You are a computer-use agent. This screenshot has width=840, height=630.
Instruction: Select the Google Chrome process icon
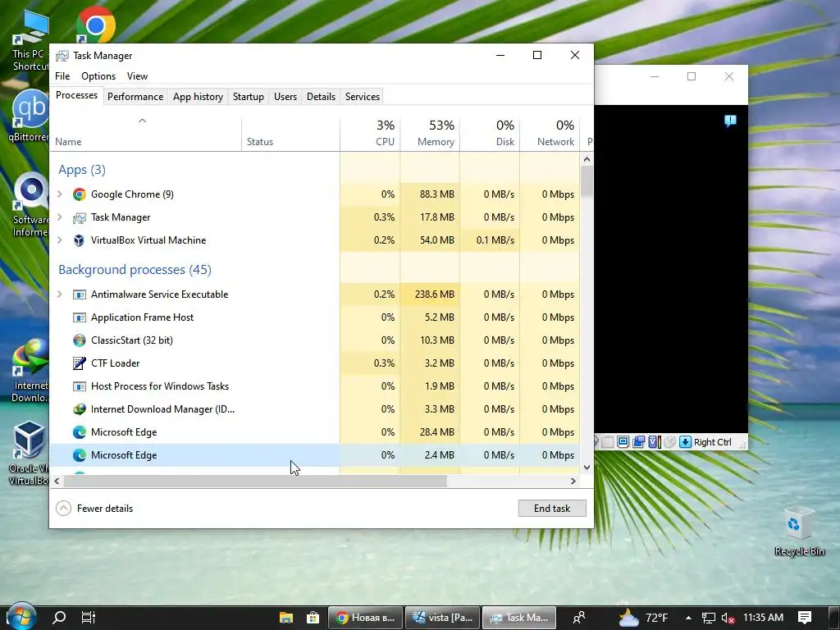pos(80,194)
